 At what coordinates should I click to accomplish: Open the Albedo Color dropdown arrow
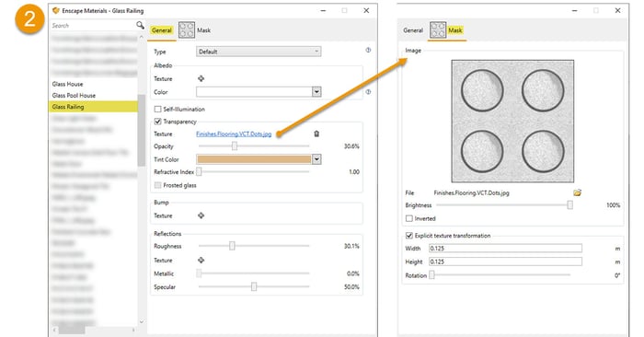[x=316, y=92]
